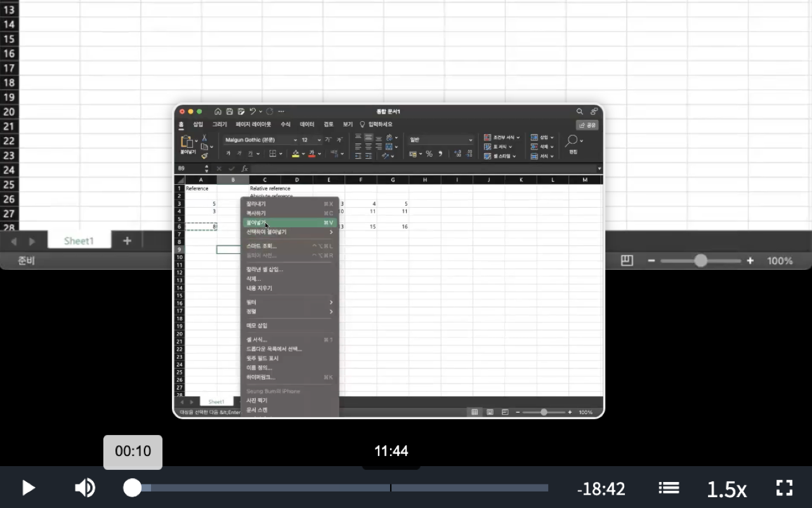The width and height of the screenshot is (812, 508).
Task: Click the zoom slider in the background spreadsheet status bar
Action: coord(700,260)
